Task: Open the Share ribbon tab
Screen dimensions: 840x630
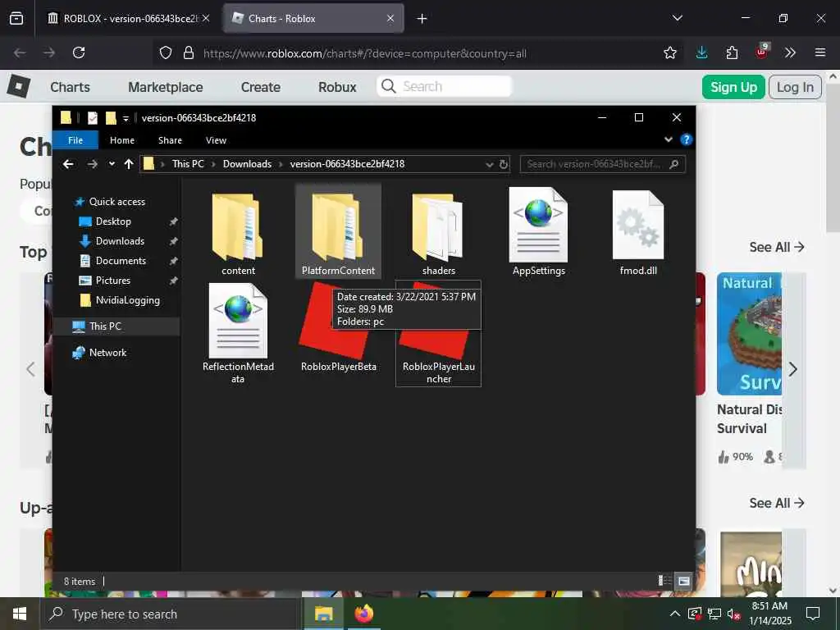Action: 170,139
